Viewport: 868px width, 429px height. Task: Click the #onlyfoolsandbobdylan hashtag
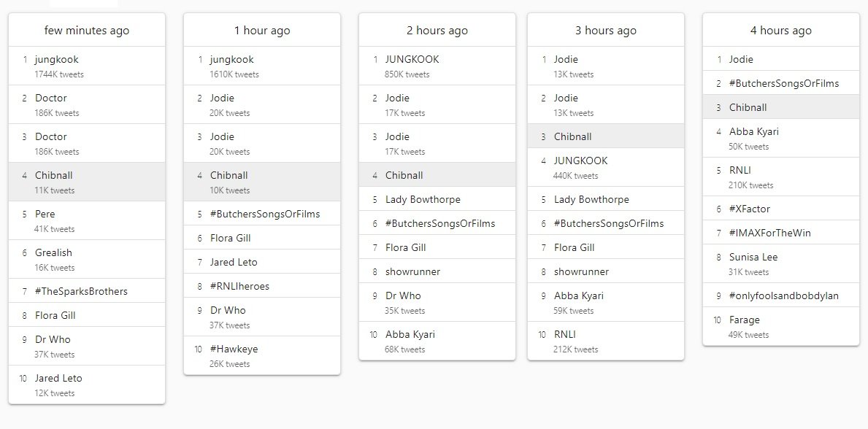pyautogui.click(x=783, y=295)
